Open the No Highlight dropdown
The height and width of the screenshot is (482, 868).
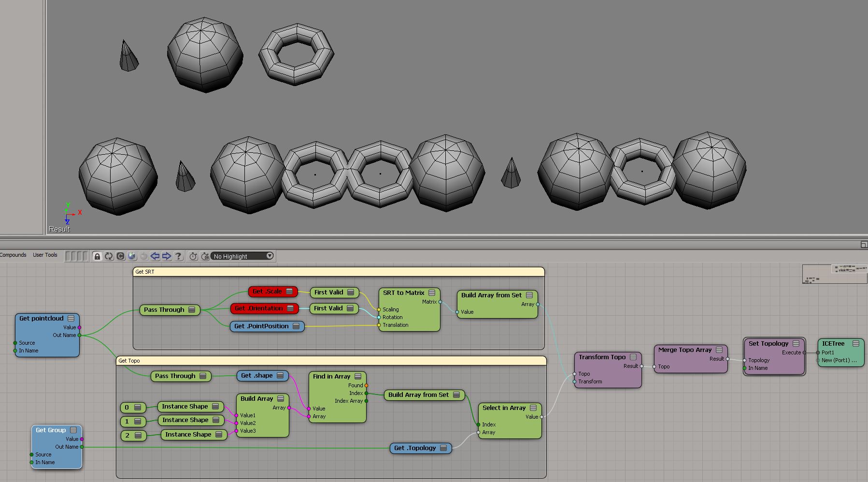(x=243, y=256)
